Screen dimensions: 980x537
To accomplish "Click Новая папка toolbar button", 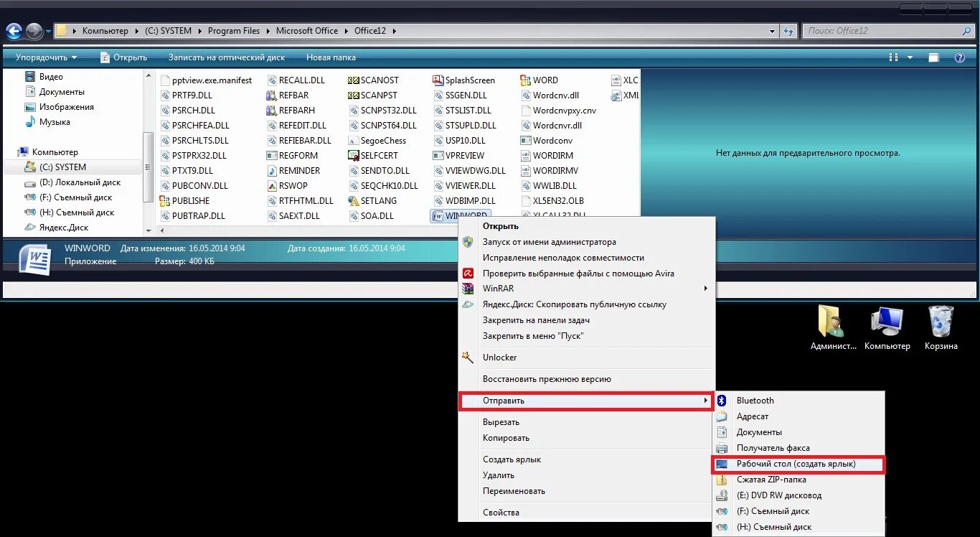I will (331, 57).
